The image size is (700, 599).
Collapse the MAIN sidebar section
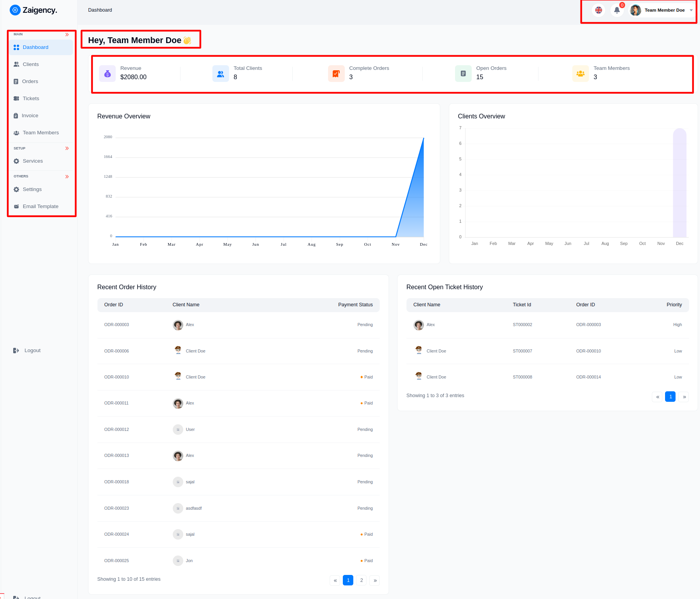[x=67, y=35]
